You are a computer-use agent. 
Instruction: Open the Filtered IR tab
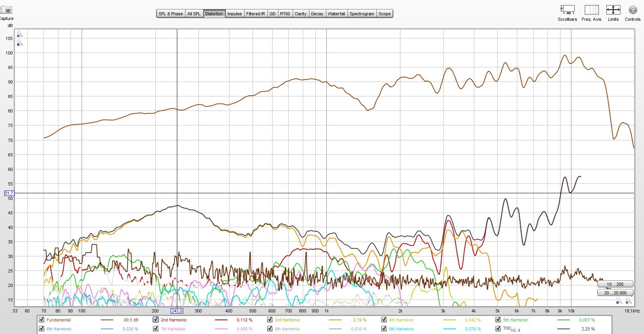(256, 14)
